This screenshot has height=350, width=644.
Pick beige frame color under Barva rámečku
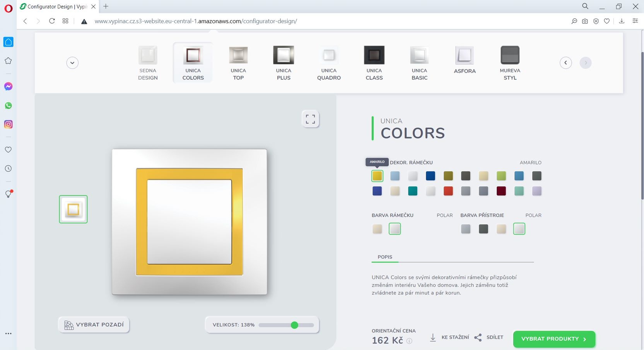click(377, 229)
